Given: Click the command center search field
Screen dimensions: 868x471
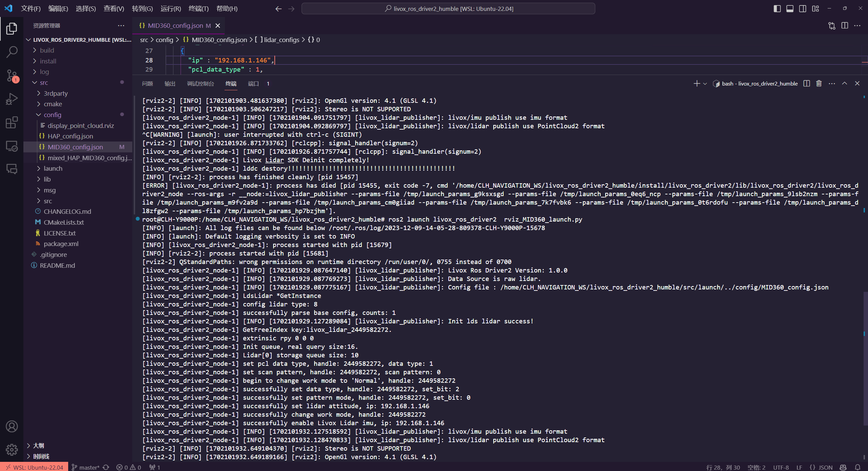Looking at the screenshot, I should click(x=448, y=9).
